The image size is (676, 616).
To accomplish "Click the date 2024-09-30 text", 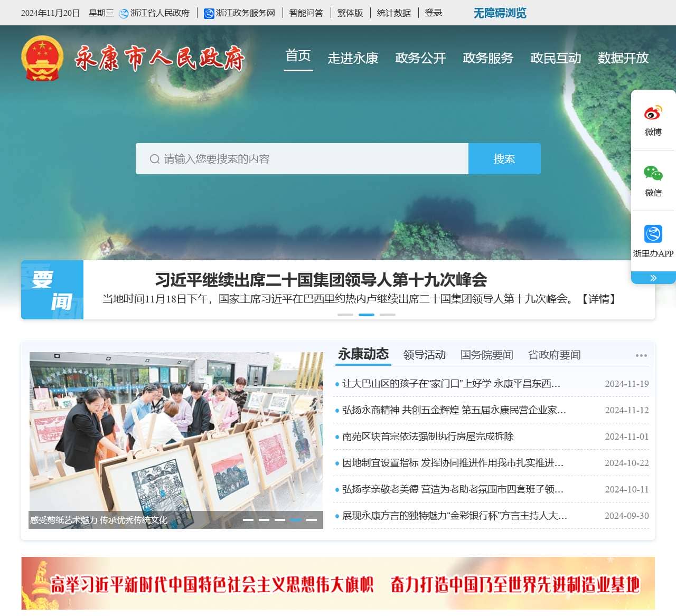I will 627,516.
